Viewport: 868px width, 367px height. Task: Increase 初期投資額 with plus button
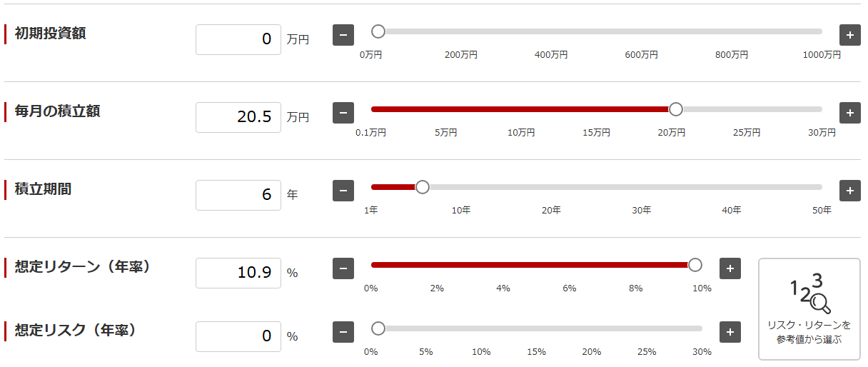tap(849, 34)
